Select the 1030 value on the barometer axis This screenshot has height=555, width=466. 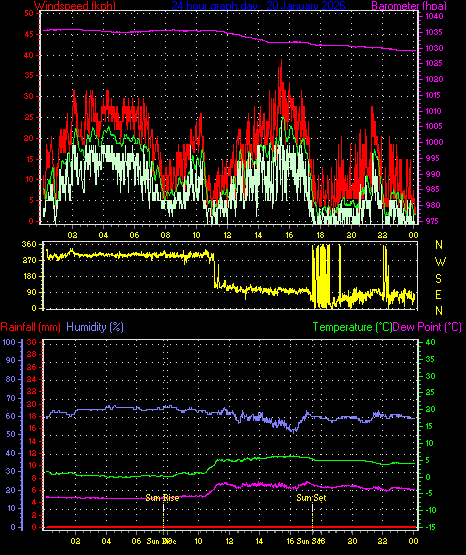pos(434,48)
